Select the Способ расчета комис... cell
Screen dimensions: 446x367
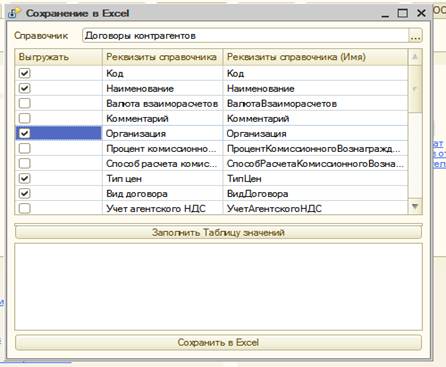(x=162, y=163)
